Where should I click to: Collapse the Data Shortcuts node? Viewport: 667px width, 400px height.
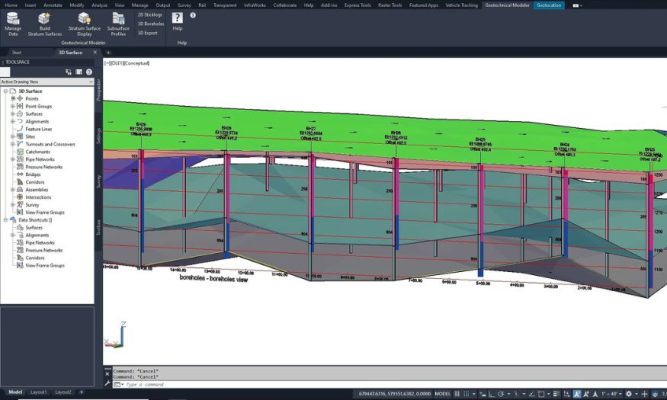click(x=5, y=219)
